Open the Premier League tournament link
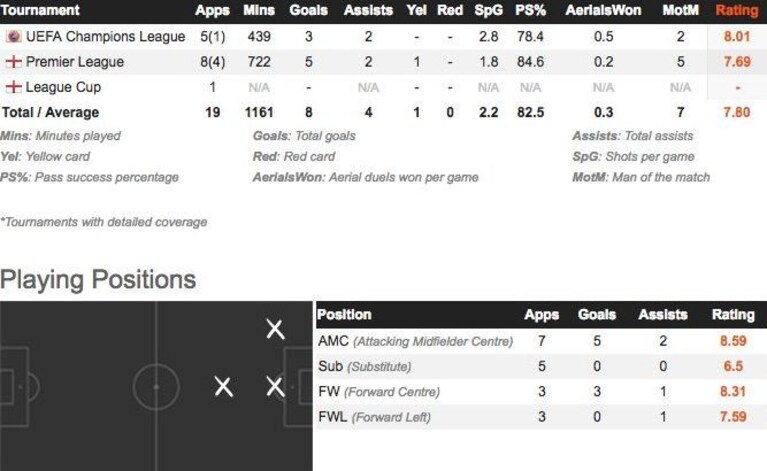The image size is (767, 471). coord(75,62)
